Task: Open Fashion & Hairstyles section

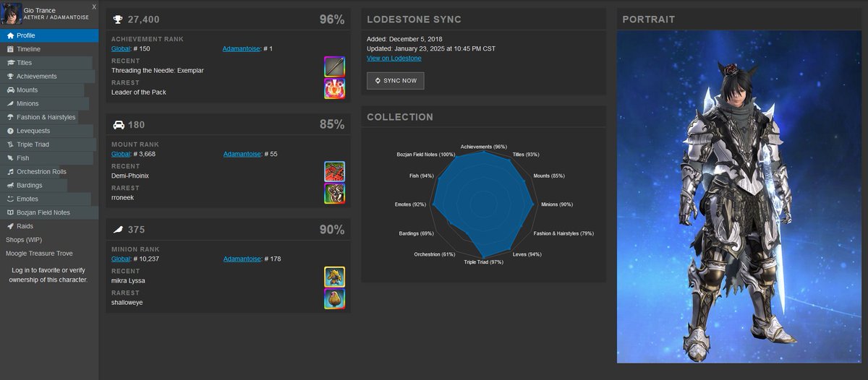Action: [49, 117]
